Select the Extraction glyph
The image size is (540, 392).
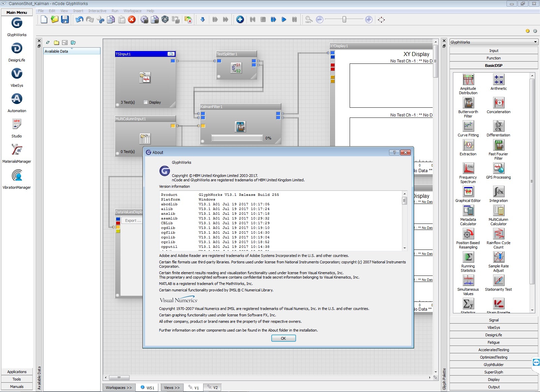468,145
